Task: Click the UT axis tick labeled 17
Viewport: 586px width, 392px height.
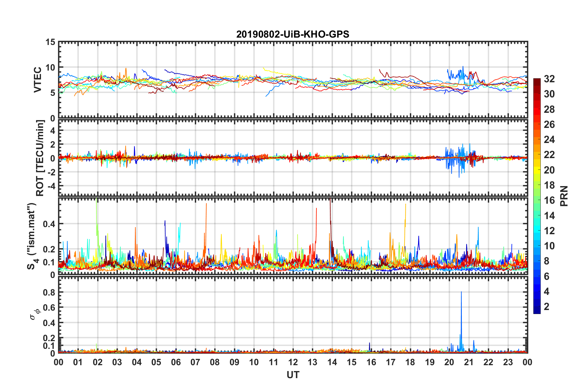Action: 391,362
